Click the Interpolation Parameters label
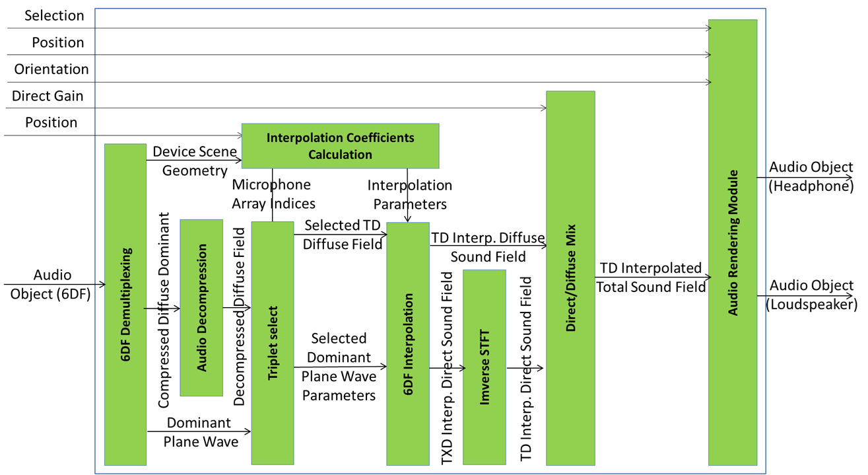This screenshot has height=475, width=868. pos(409,194)
